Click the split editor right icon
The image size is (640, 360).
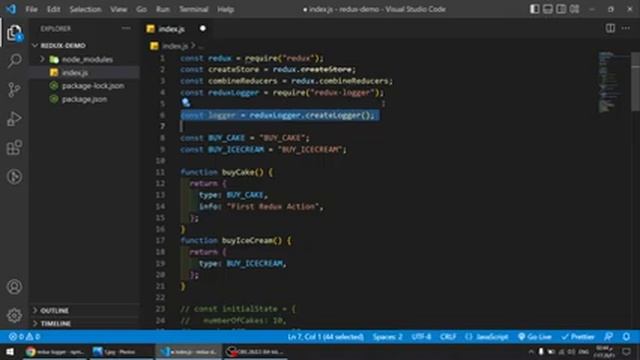[x=610, y=28]
